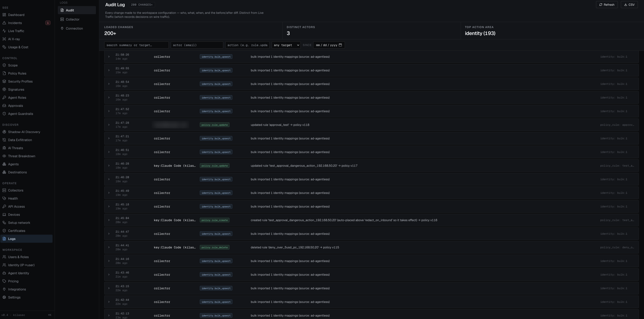Open the any target dropdown
This screenshot has width=644, height=319.
pyautogui.click(x=286, y=45)
